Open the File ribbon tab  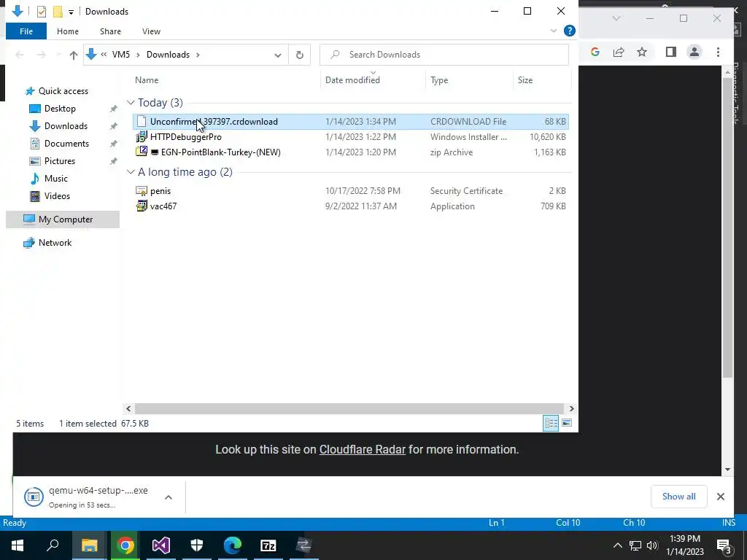(26, 31)
